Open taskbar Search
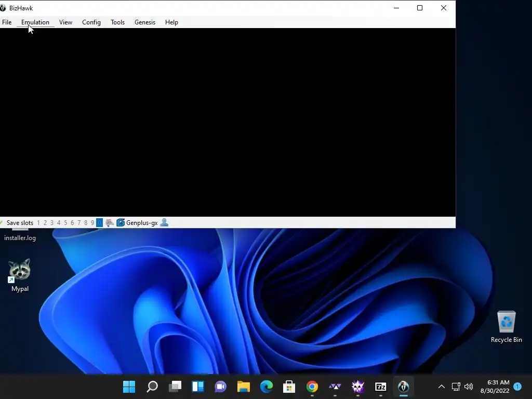Viewport: 532px width, 399px height. [152, 387]
